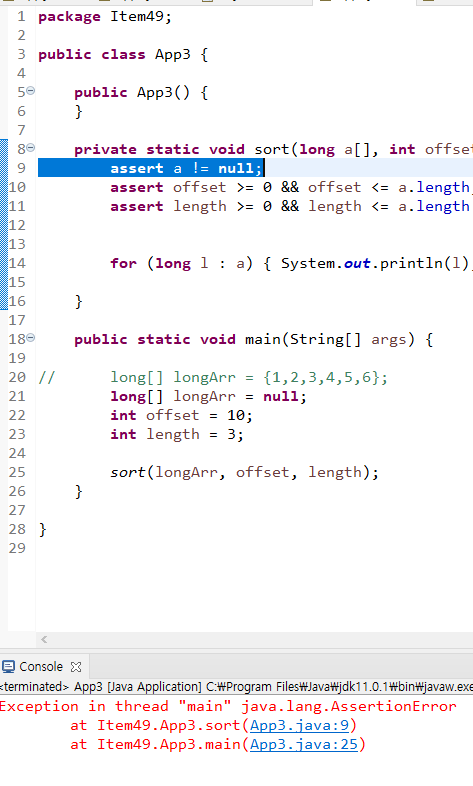Click the 'private static void sort' declaration
This screenshot has width=473, height=786.
273,149
